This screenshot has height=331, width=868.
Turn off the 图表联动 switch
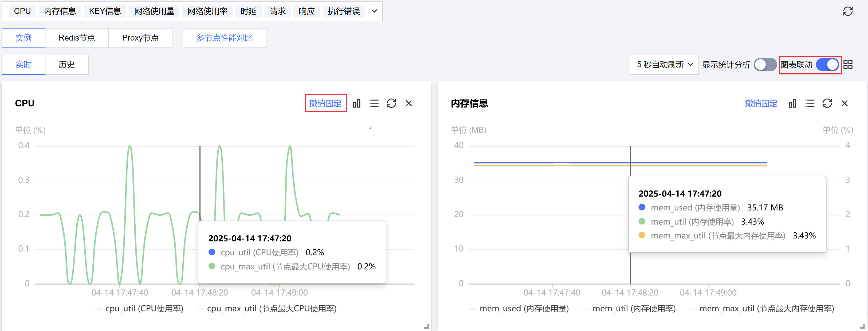pyautogui.click(x=827, y=65)
